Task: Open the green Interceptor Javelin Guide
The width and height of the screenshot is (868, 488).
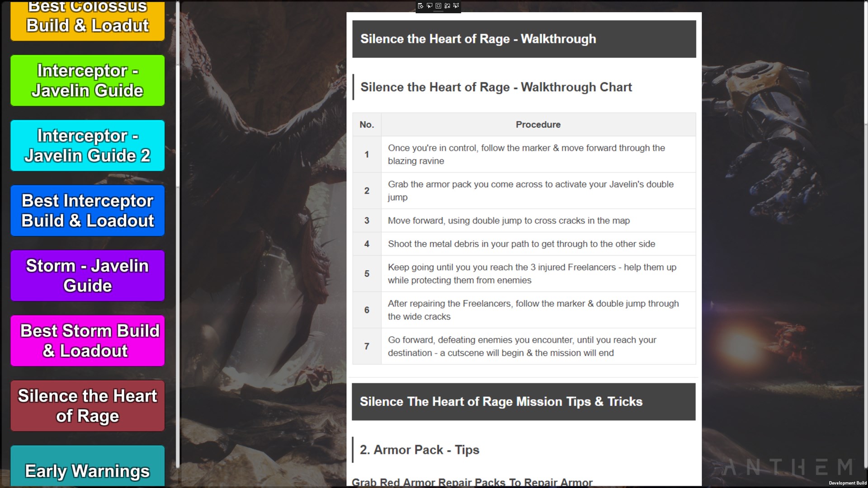Action: tap(87, 80)
